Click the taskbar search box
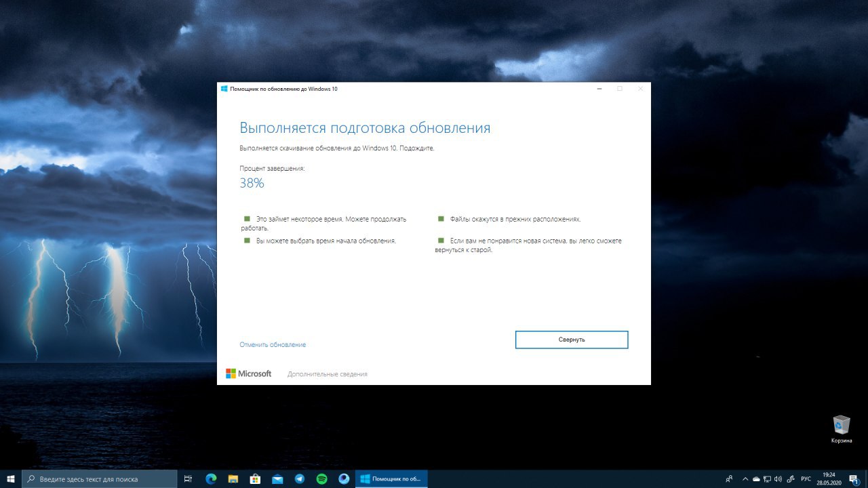868x488 pixels. click(x=100, y=479)
